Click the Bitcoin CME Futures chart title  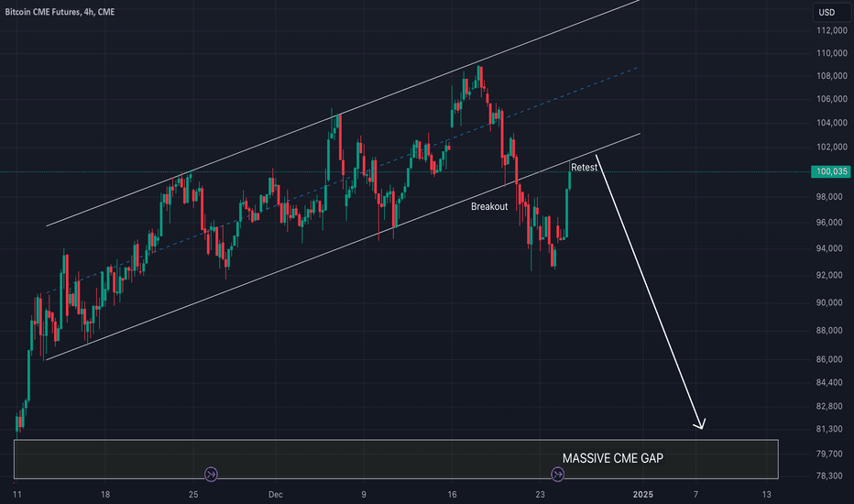(x=60, y=12)
